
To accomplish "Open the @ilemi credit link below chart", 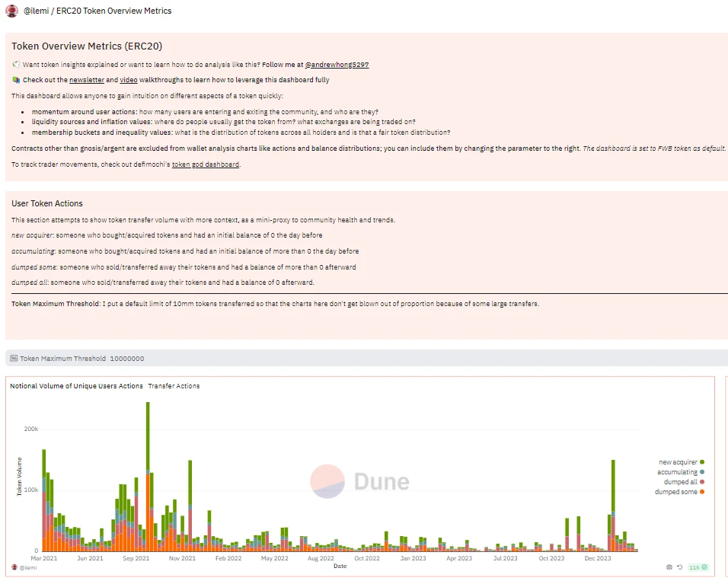I will point(28,567).
